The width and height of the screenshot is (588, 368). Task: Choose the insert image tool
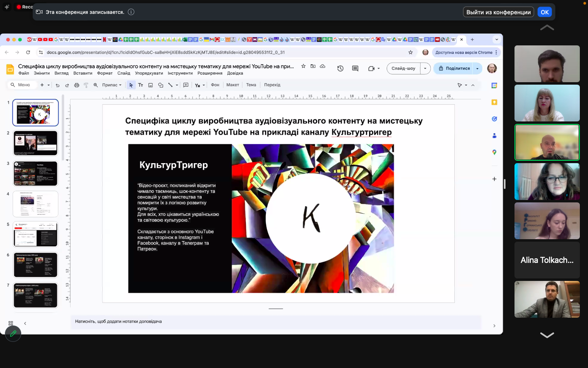150,85
